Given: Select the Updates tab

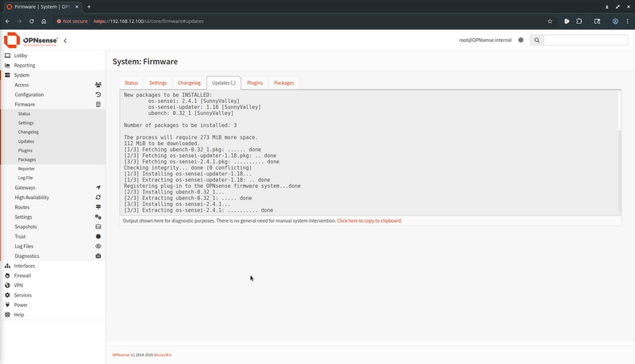Looking at the screenshot, I should [x=224, y=83].
